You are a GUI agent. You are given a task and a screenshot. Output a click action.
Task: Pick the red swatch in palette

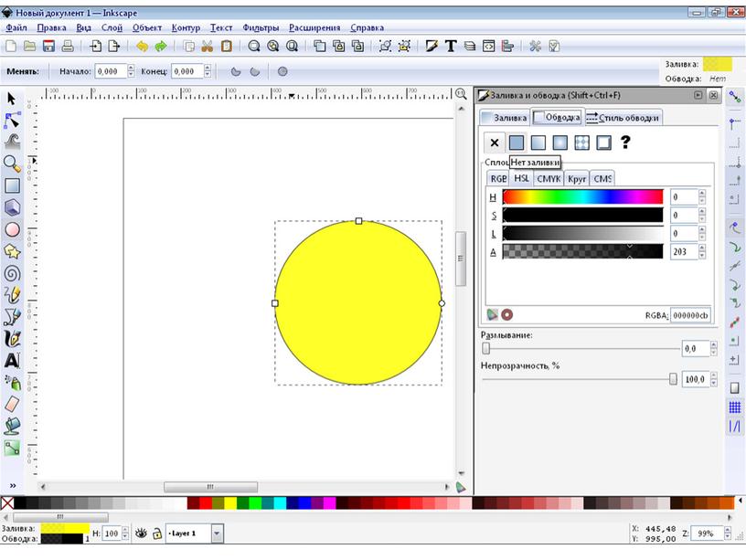pyautogui.click(x=206, y=503)
